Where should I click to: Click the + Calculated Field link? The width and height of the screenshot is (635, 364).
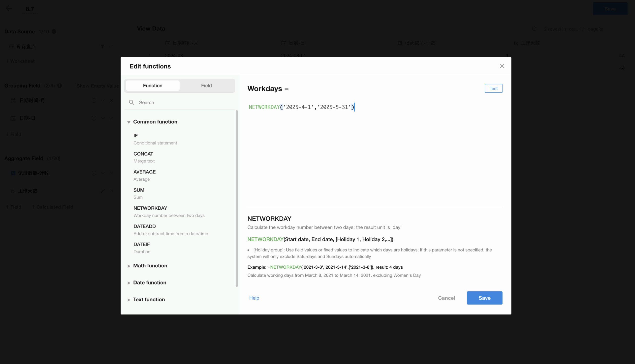[x=53, y=207]
